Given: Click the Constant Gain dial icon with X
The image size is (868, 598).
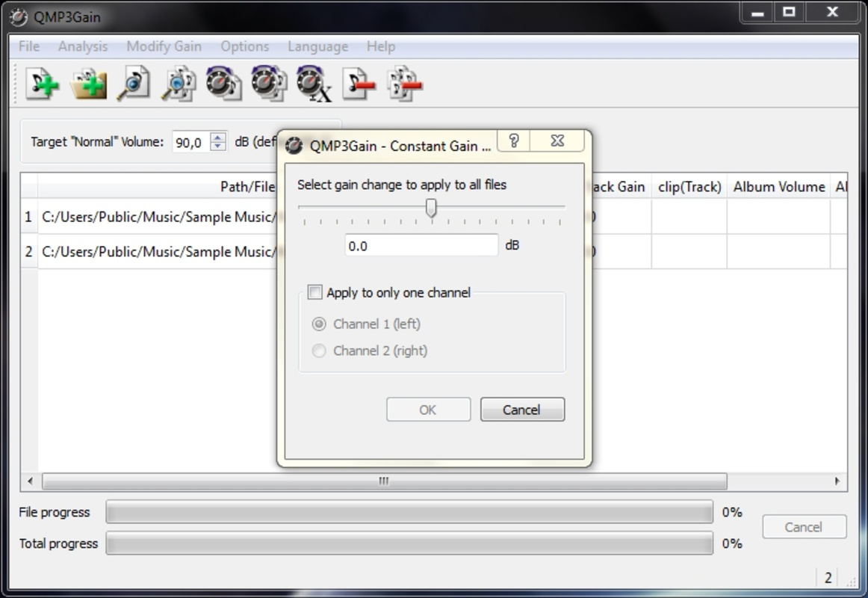Looking at the screenshot, I should pyautogui.click(x=314, y=84).
